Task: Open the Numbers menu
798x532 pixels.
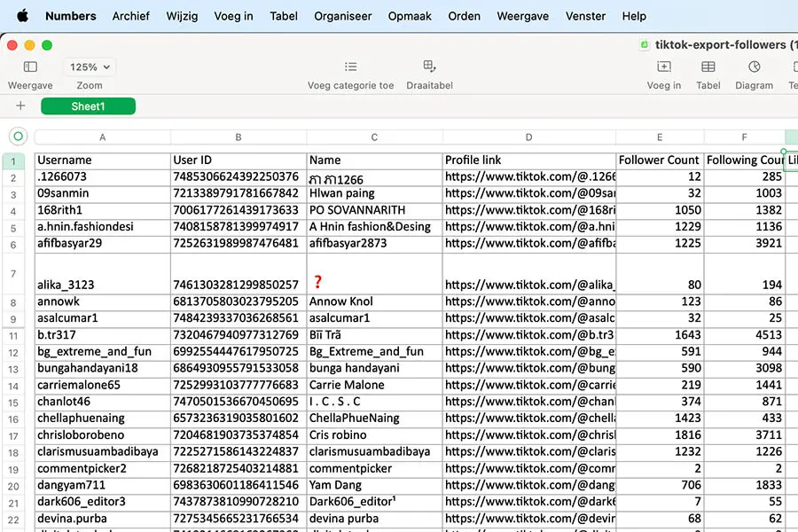Action: 71,16
